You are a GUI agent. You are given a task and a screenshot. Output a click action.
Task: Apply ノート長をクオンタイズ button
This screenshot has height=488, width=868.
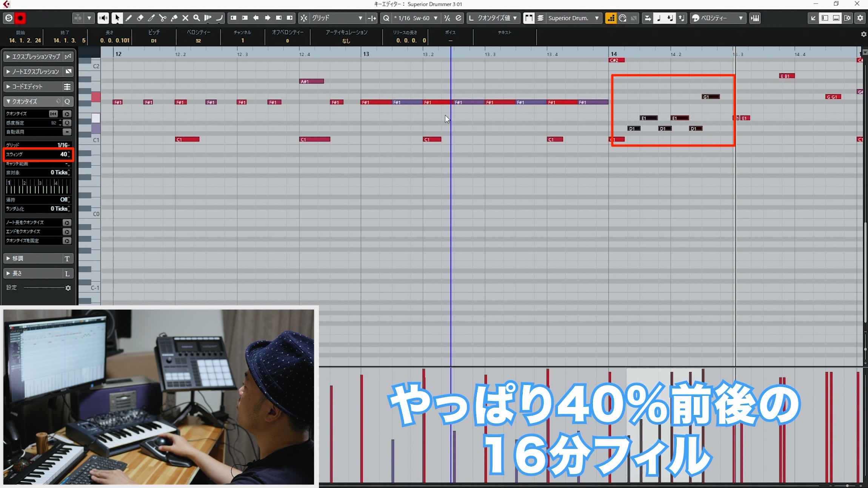pos(67,222)
